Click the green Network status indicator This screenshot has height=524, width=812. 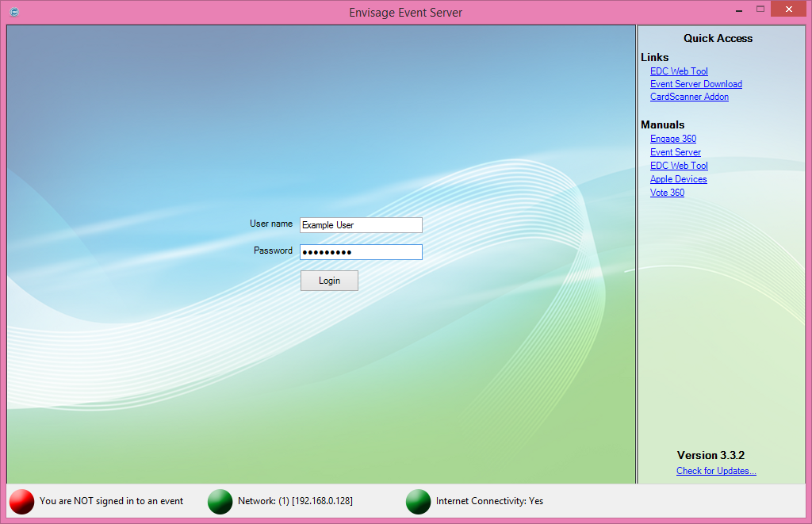tap(220, 501)
